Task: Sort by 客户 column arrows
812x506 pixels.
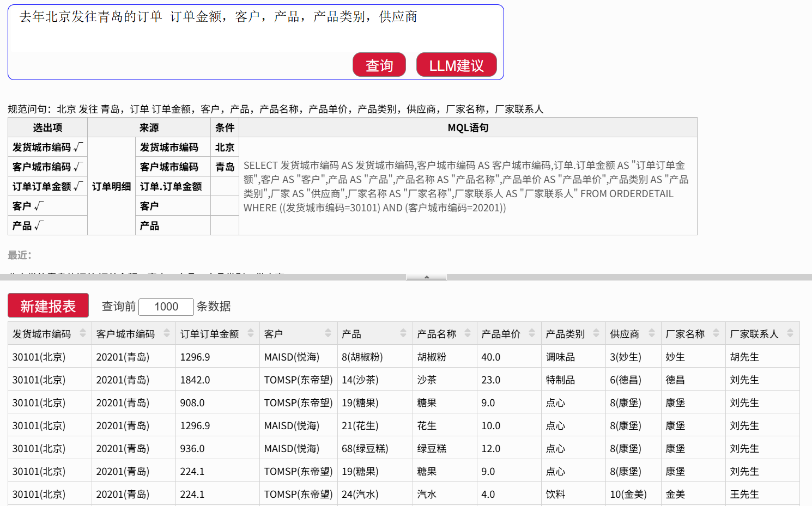Action: click(328, 333)
